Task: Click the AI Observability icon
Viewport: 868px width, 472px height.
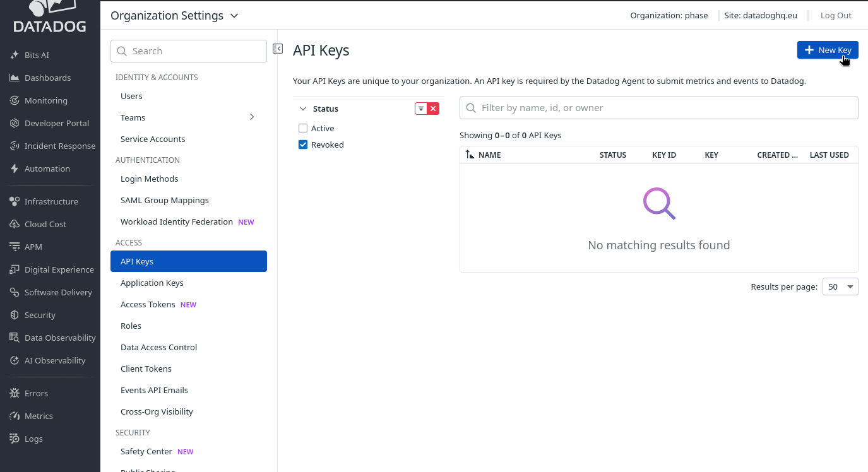Action: [15, 360]
